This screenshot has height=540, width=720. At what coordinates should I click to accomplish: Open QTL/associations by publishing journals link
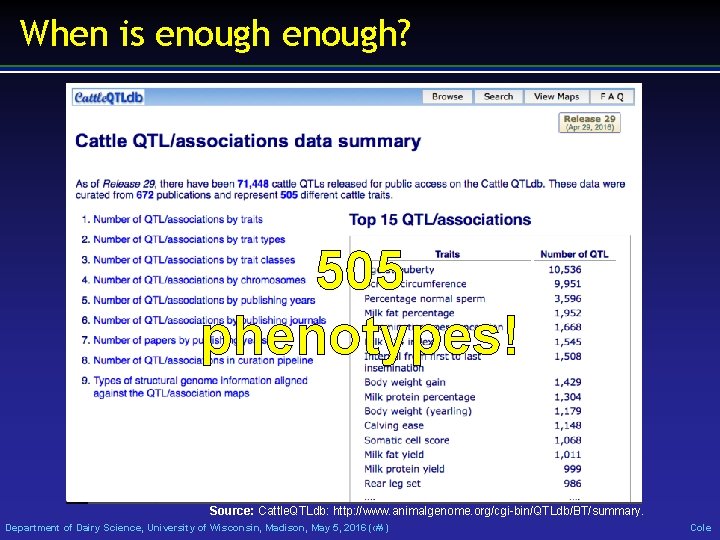209,320
